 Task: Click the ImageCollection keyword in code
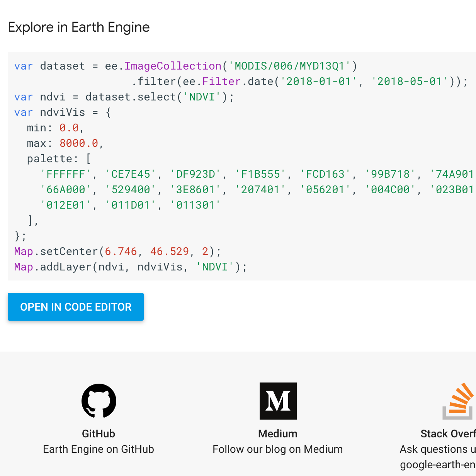coord(173,66)
